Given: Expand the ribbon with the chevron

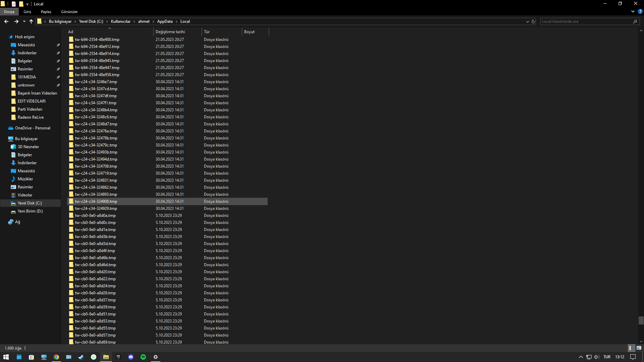Looking at the screenshot, I should coord(633,11).
